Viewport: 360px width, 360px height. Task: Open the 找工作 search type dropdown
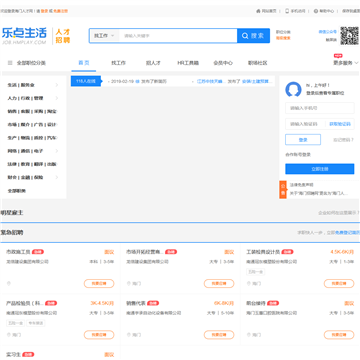coord(104,36)
